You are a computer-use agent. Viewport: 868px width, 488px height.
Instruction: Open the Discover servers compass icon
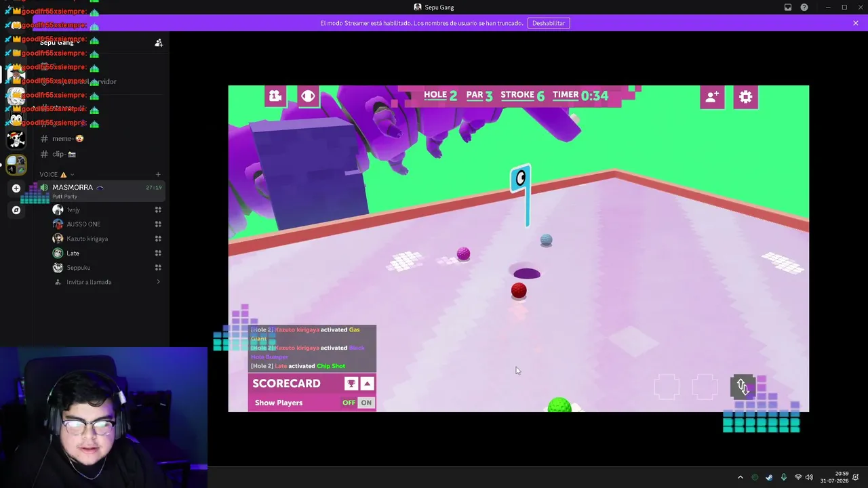pyautogui.click(x=16, y=210)
